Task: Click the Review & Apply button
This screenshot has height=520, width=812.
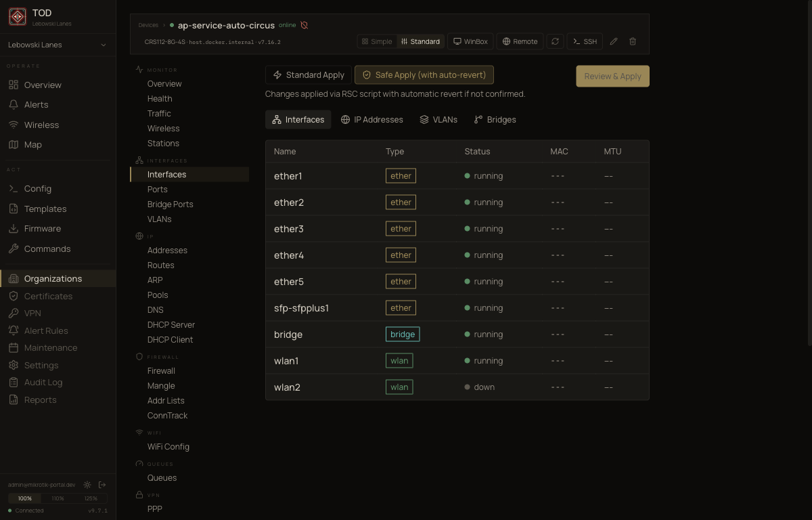Action: point(612,76)
